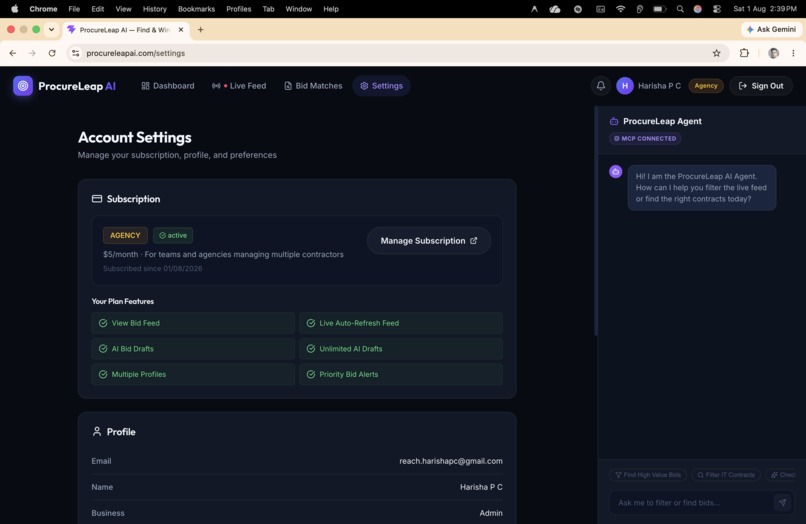This screenshot has height=524, width=806.
Task: Open the Live Feed tab
Action: (x=239, y=86)
